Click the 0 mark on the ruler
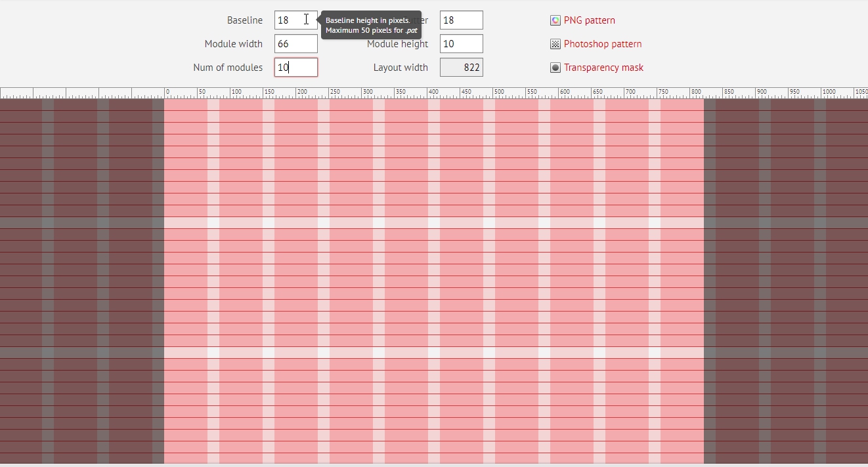The height and width of the screenshot is (467, 868). pos(167,92)
